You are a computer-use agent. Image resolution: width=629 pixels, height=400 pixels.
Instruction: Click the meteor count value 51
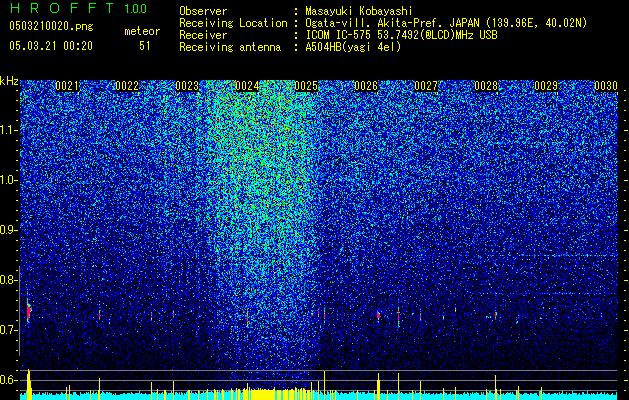pyautogui.click(x=144, y=46)
